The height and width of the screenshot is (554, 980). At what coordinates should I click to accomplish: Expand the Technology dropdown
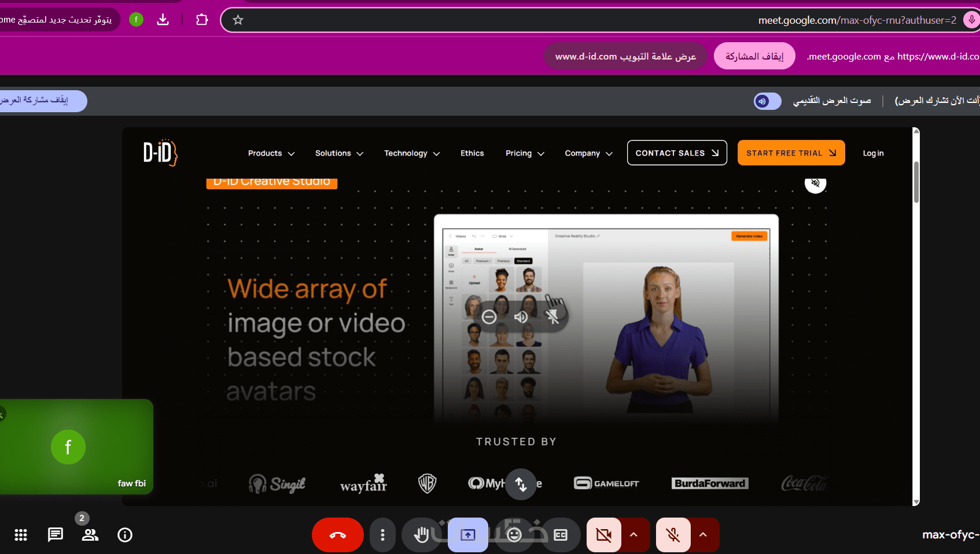[412, 153]
